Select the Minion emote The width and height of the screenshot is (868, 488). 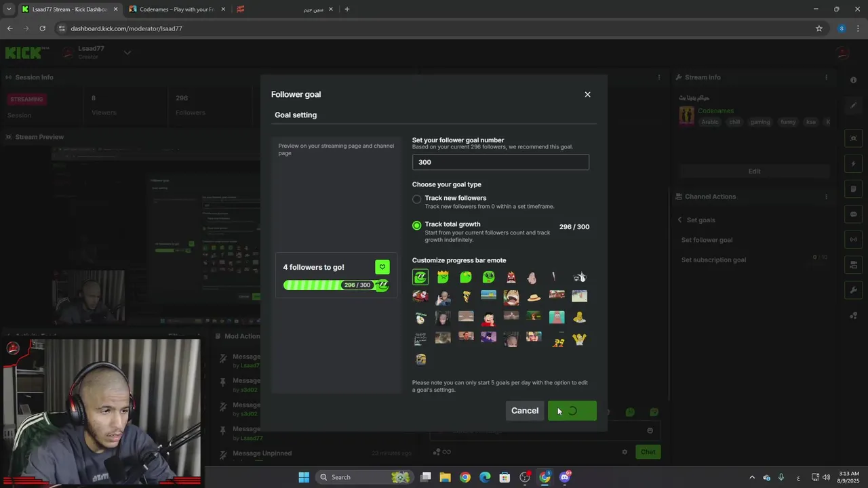point(420,359)
